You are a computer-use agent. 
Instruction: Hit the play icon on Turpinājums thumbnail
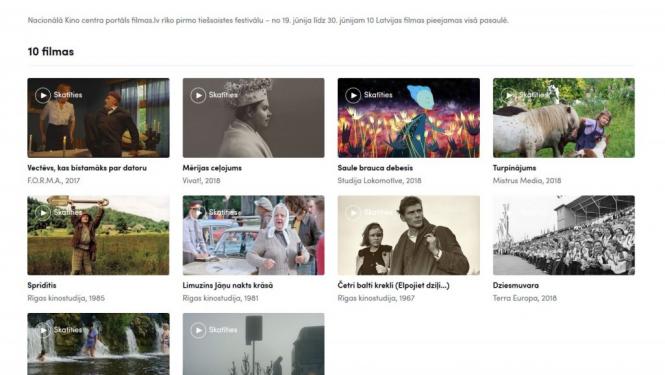coord(508,95)
